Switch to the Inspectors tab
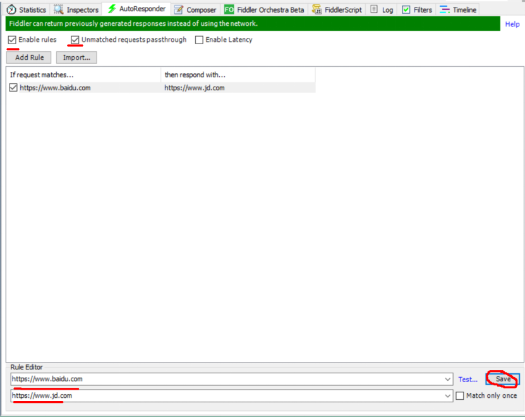 coord(76,9)
